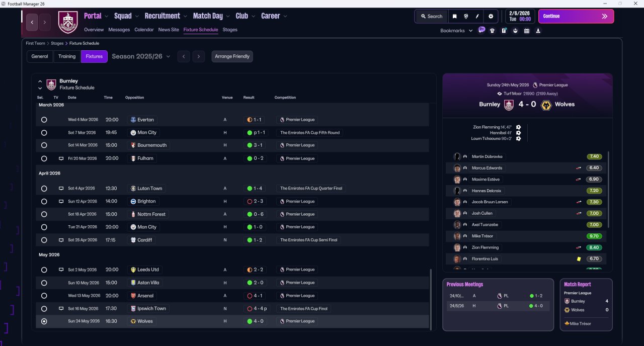
Task: Click the alert notice shortcut icon
Action: [x=504, y=31]
